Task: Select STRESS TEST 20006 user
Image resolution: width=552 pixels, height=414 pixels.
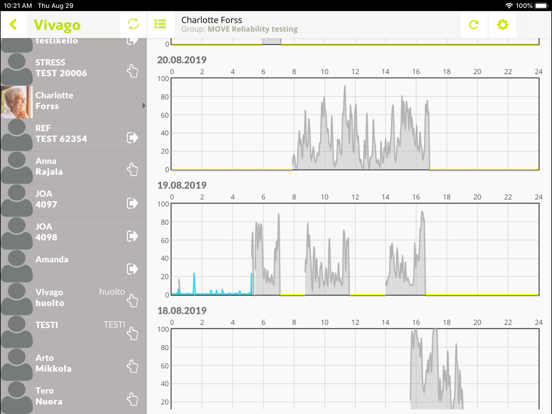Action: (x=74, y=69)
